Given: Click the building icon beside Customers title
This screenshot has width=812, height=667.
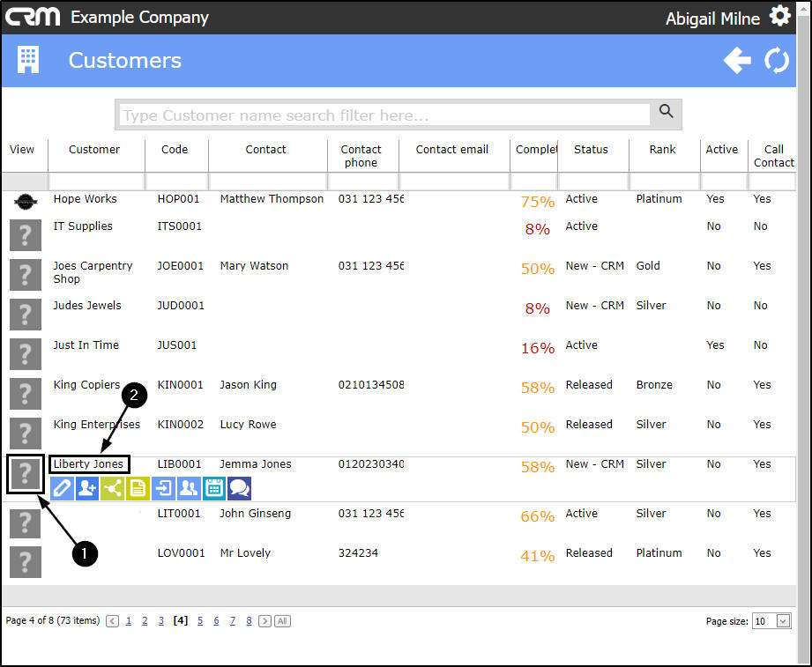Looking at the screenshot, I should coord(28,60).
